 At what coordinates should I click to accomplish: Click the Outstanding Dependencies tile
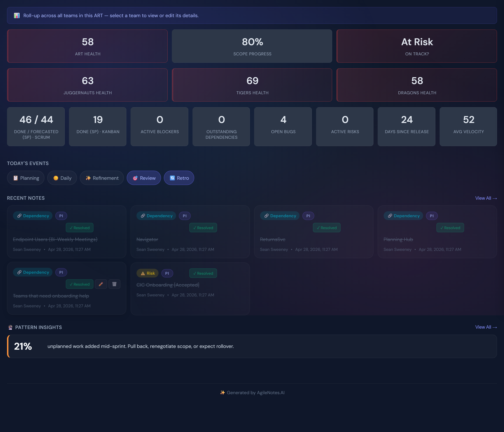pyautogui.click(x=221, y=127)
